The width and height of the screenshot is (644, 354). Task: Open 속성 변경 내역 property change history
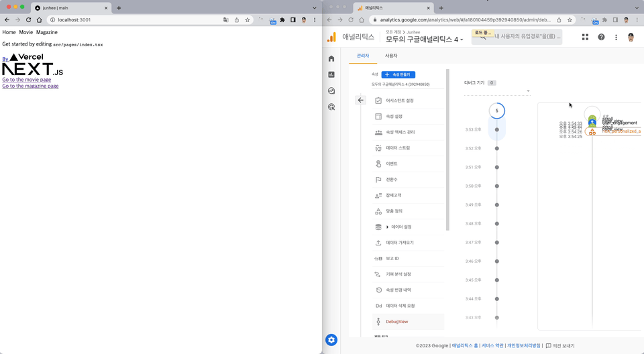[409, 290]
